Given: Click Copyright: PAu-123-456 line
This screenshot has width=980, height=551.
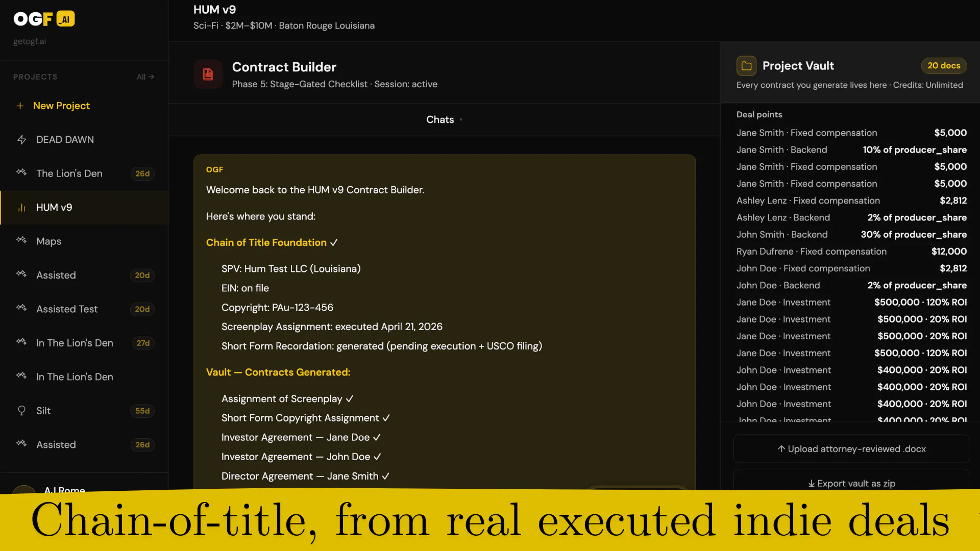Looking at the screenshot, I should tap(277, 308).
